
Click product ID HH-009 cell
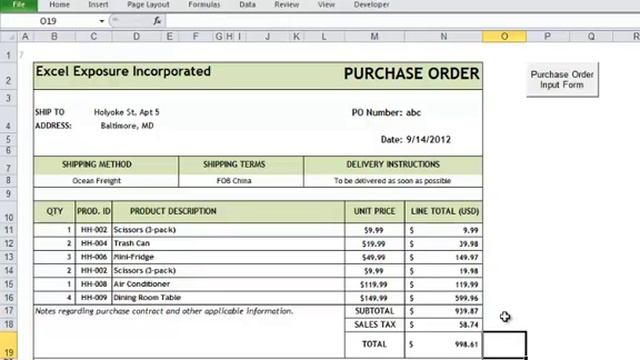[x=94, y=298]
